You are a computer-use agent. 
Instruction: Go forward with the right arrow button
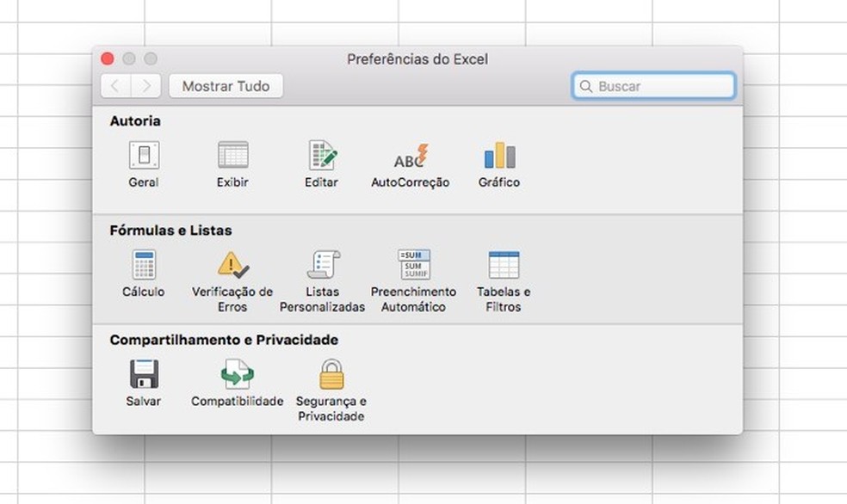(x=145, y=86)
